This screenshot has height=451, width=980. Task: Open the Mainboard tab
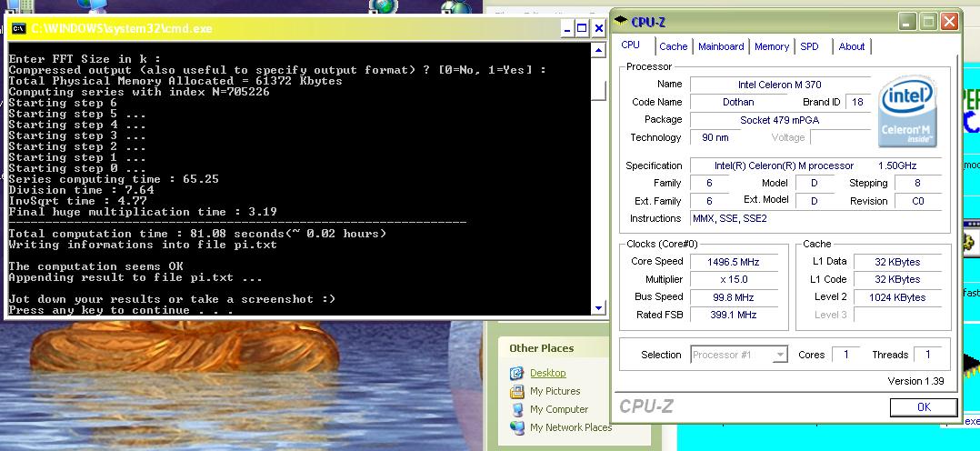tap(721, 46)
